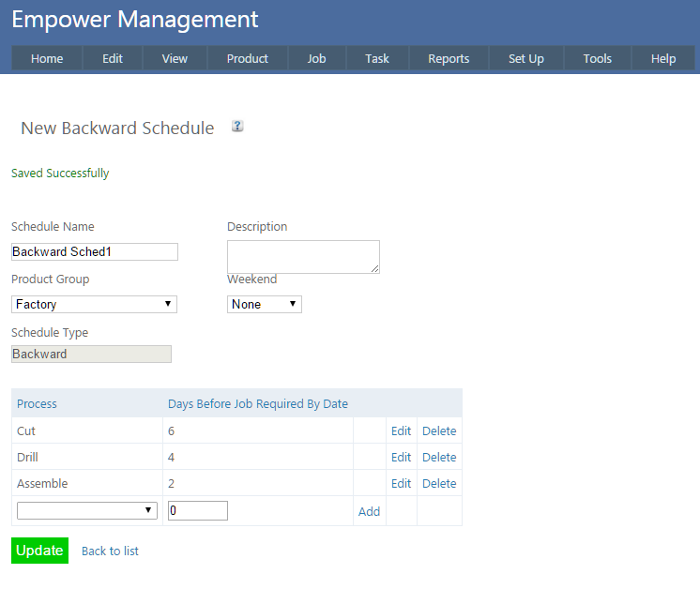Expand the Weekend dropdown
The height and width of the screenshot is (589, 700).
(264, 304)
